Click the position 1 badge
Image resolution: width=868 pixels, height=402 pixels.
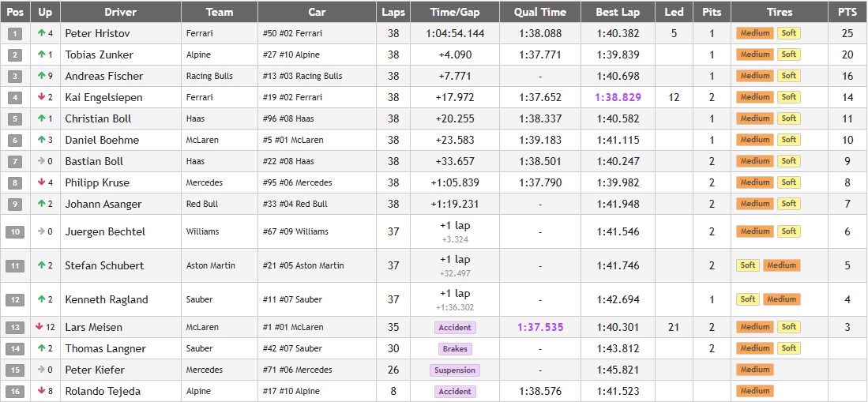15,33
